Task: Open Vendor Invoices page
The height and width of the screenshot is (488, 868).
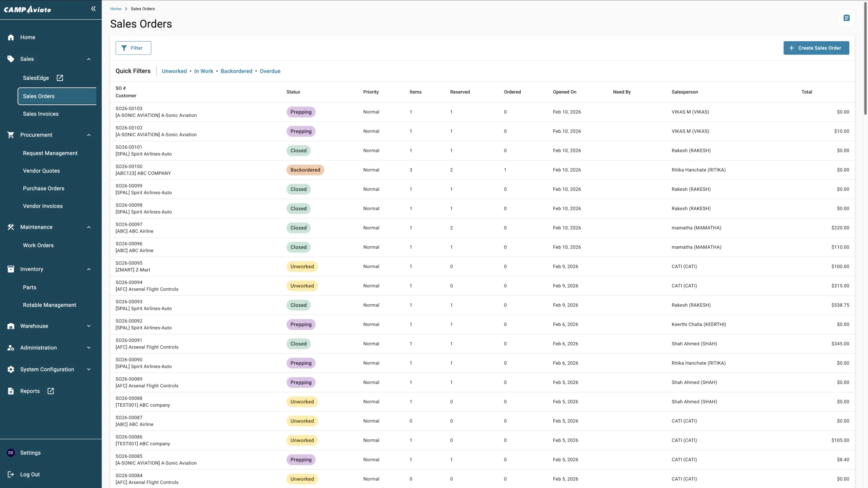Action: 43,206
